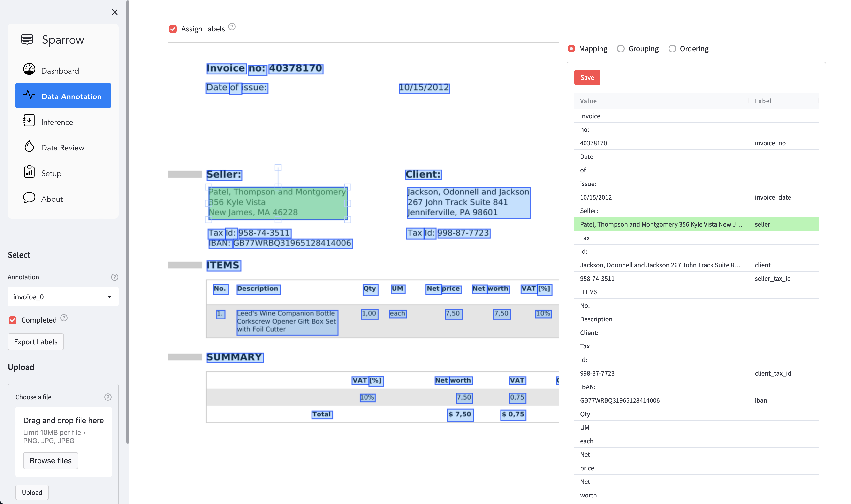Click the Sparrow app logo icon

point(27,39)
